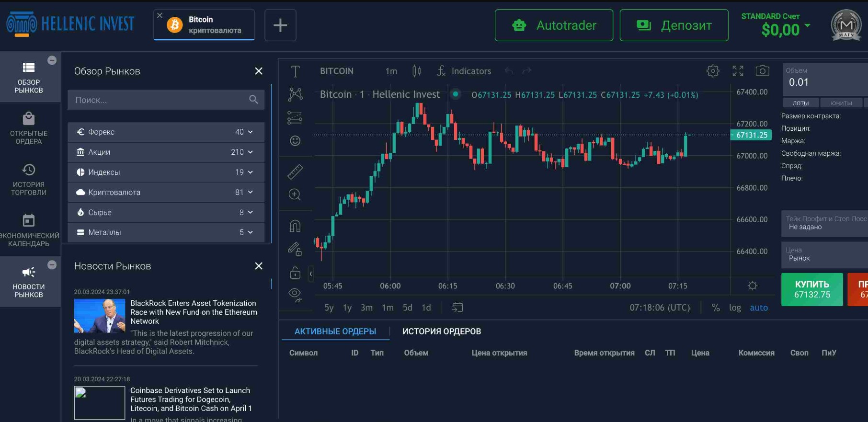This screenshot has width=868, height=422.
Task: Enter fullscreen chart mode
Action: (738, 71)
